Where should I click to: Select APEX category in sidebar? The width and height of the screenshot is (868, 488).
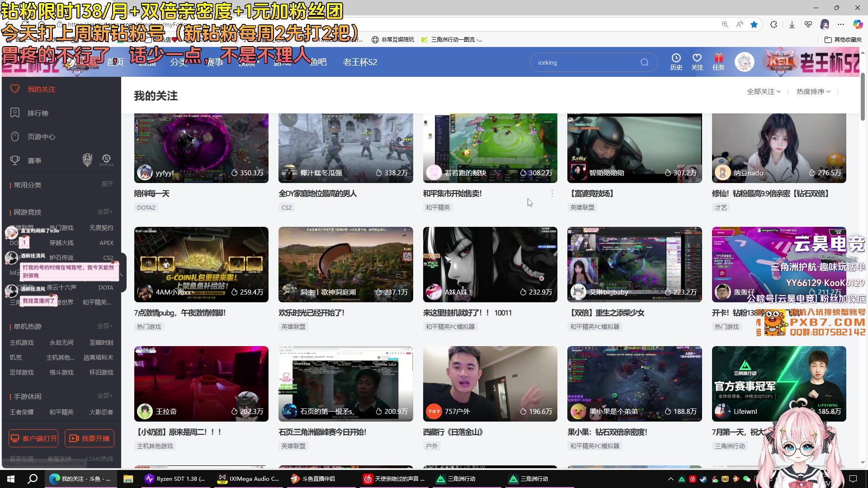[106, 243]
